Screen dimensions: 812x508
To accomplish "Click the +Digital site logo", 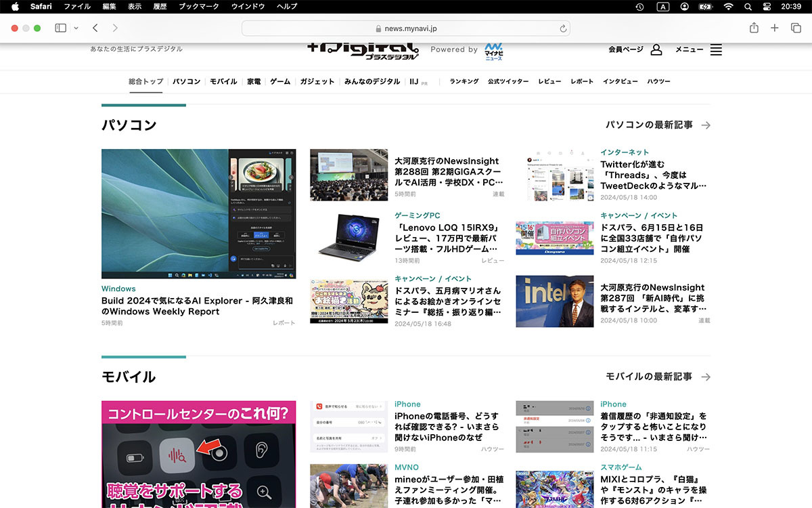I will (363, 50).
